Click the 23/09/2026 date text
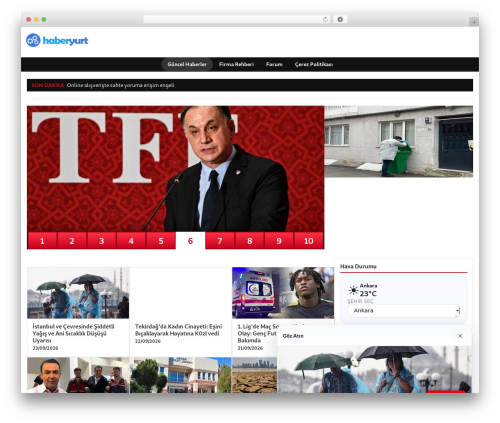The width and height of the screenshot is (500, 423). click(x=45, y=348)
